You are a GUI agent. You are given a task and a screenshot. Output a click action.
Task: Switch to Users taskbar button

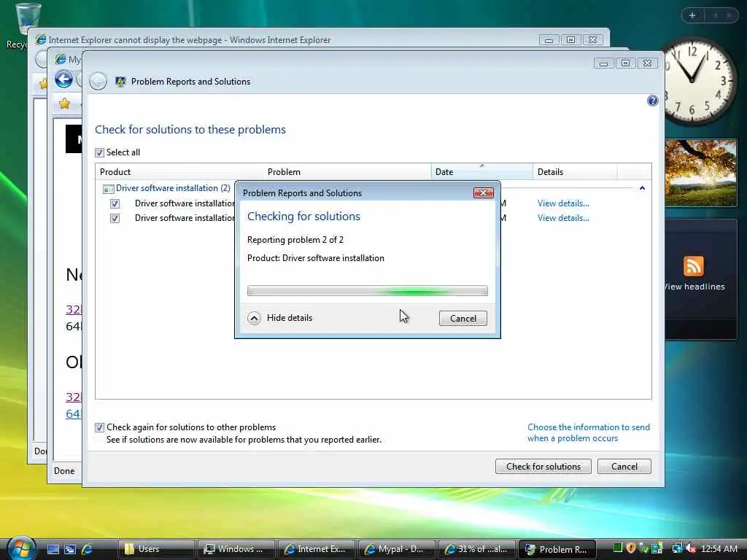pyautogui.click(x=156, y=549)
